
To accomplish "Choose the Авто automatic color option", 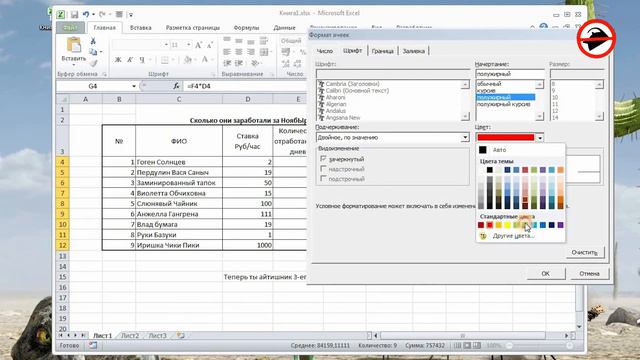I will pos(520,150).
